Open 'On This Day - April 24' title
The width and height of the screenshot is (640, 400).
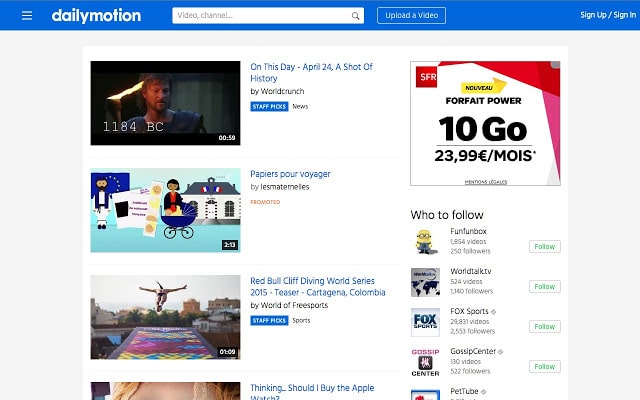coord(311,72)
